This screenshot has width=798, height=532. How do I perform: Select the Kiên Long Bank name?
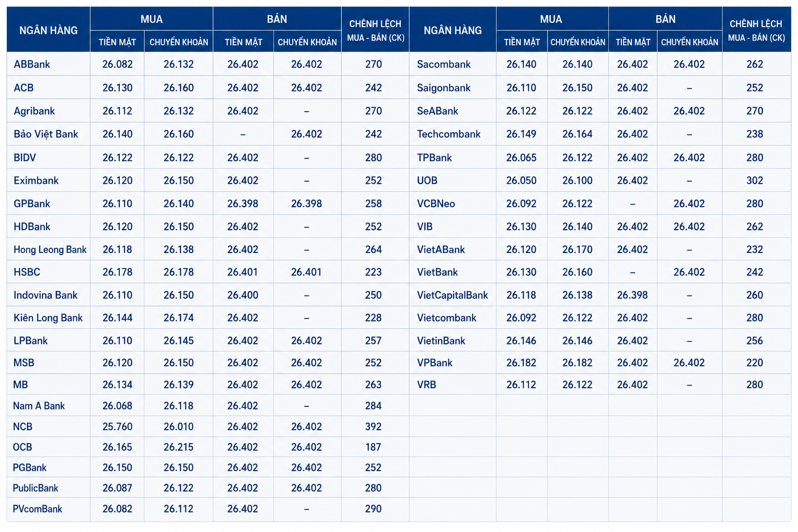pyautogui.click(x=48, y=318)
